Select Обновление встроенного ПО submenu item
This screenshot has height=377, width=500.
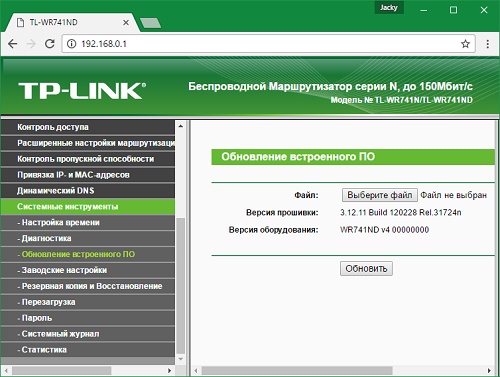click(88, 254)
